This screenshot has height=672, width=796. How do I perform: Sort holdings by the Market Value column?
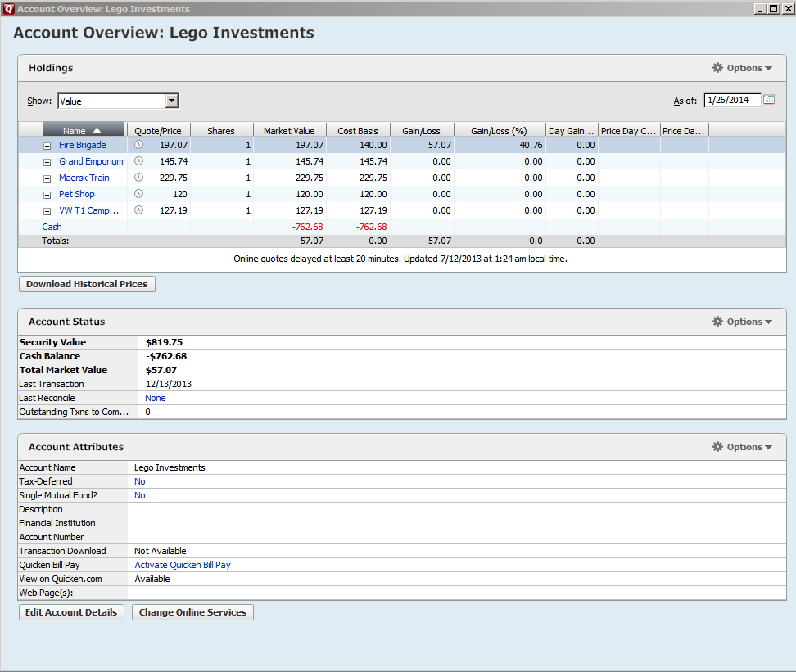[289, 130]
